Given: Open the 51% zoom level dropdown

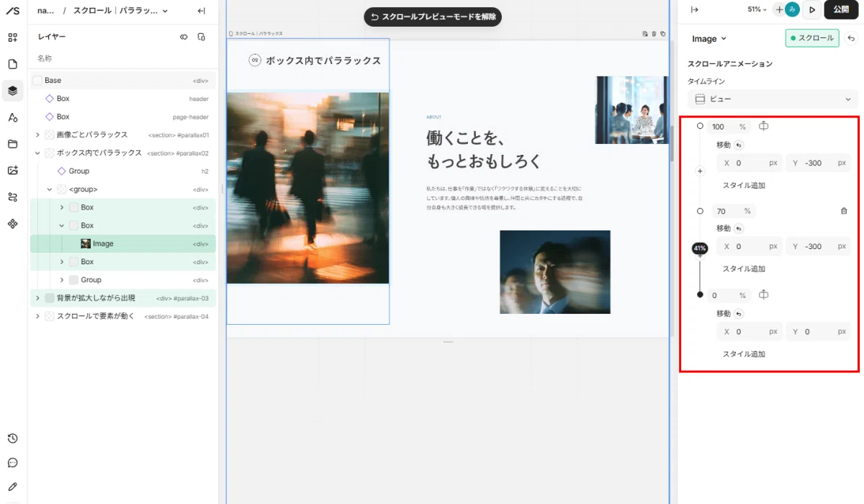Looking at the screenshot, I should point(758,9).
